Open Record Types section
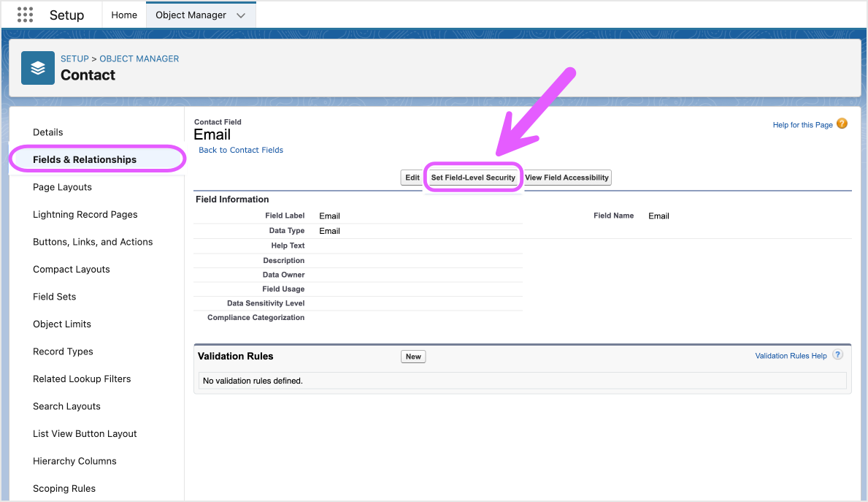Screen dimensions: 868x502 [63, 351]
